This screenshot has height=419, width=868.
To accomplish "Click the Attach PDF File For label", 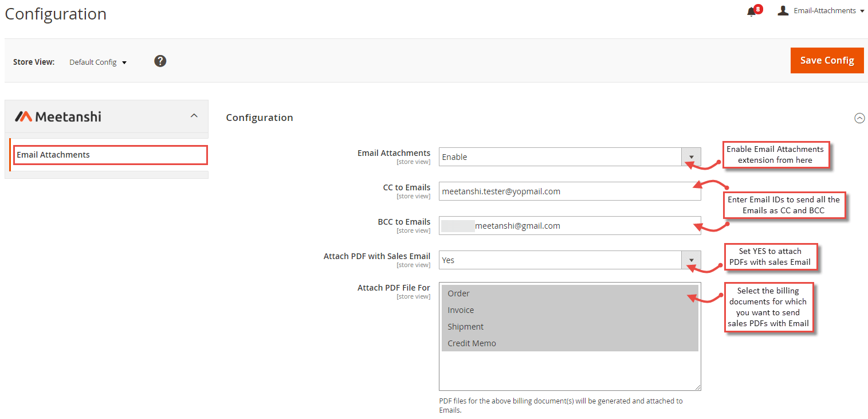I will pos(394,288).
